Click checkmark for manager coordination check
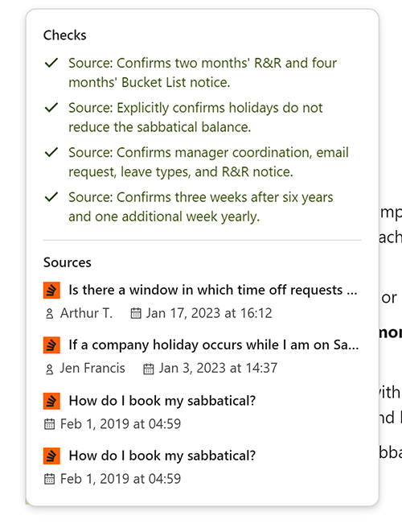 pyautogui.click(x=51, y=152)
